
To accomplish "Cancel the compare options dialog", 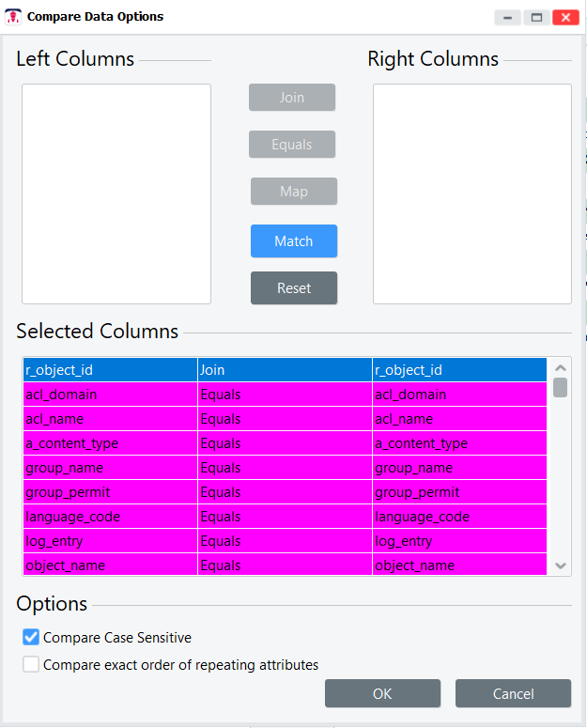I will pos(513,693).
